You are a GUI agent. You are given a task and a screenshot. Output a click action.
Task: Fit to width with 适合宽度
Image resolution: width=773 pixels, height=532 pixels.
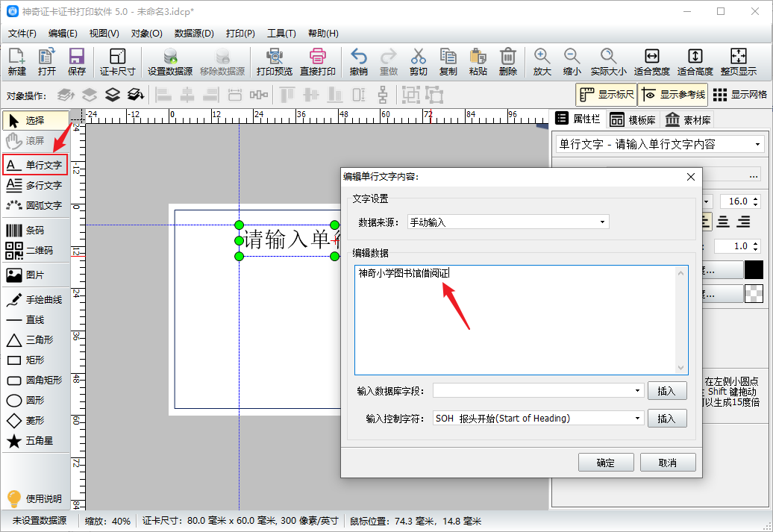(x=651, y=62)
